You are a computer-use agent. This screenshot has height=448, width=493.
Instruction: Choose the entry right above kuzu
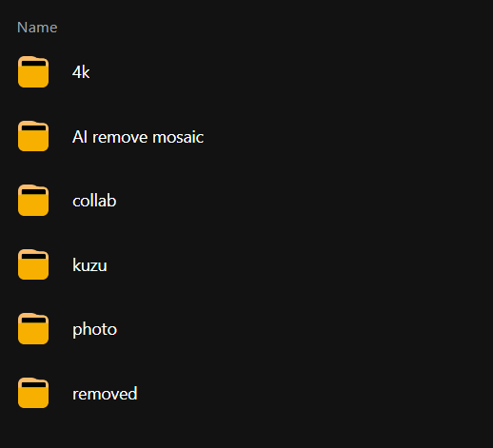[246, 200]
